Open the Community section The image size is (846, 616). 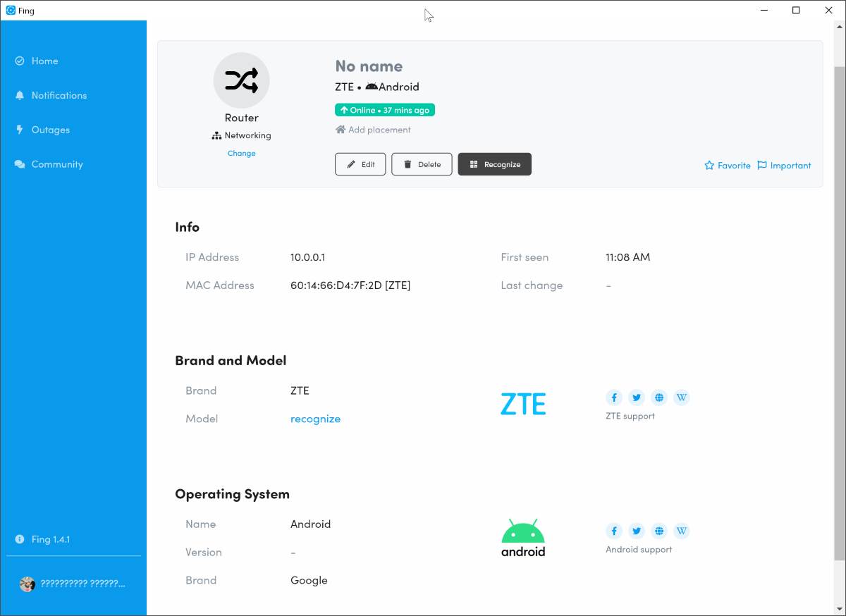57,164
